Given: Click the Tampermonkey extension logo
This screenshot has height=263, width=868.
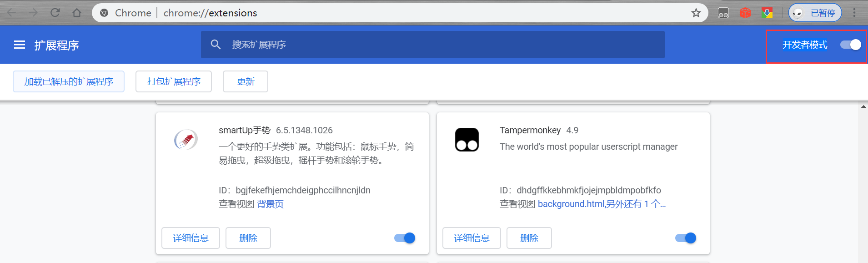Looking at the screenshot, I should coord(467,139).
